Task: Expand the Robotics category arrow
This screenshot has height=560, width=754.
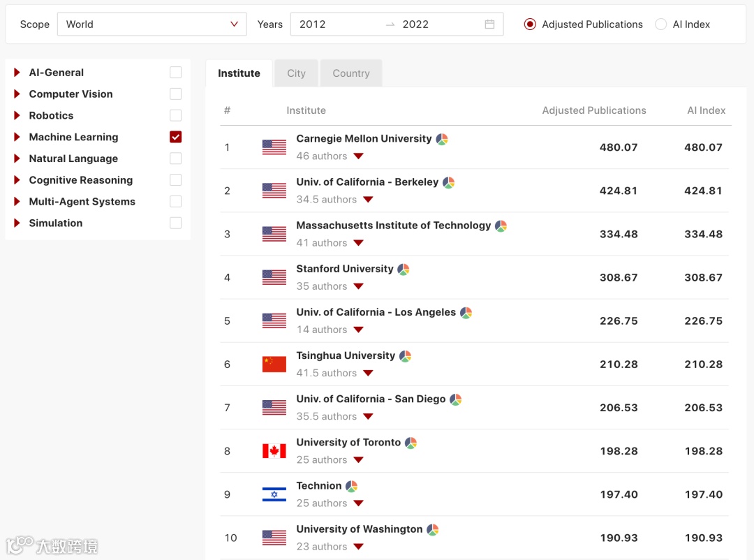Action: coord(17,115)
